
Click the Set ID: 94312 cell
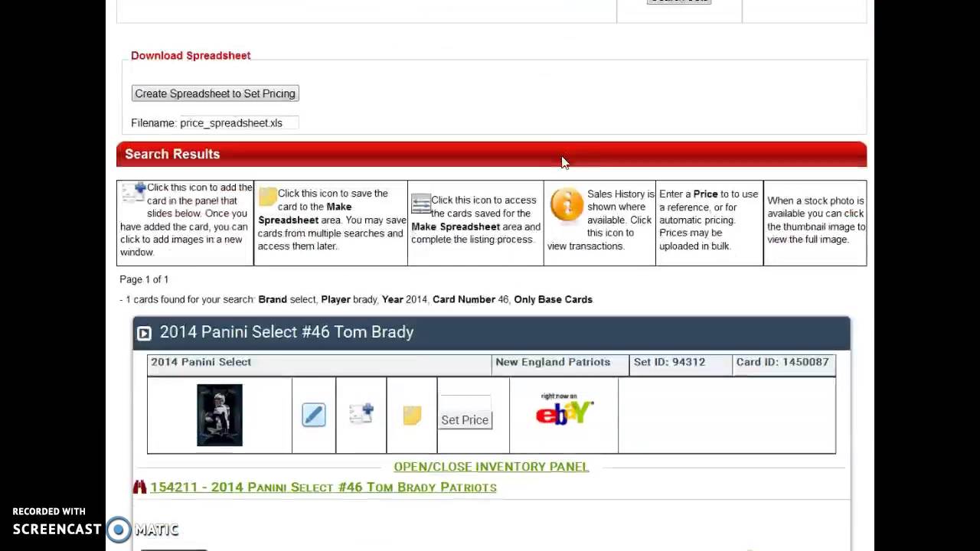[680, 365]
